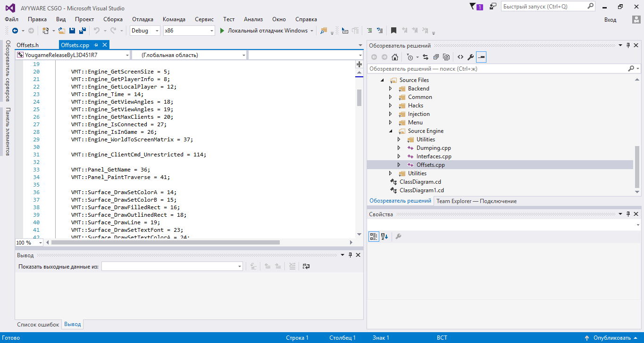
Task: Click the account avatar icon near Вход
Action: tap(636, 19)
